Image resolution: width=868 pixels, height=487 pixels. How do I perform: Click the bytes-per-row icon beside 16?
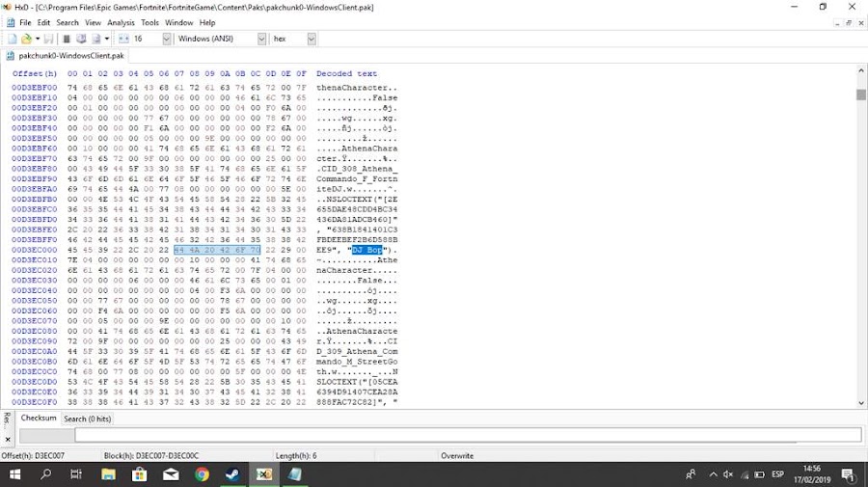pos(123,39)
